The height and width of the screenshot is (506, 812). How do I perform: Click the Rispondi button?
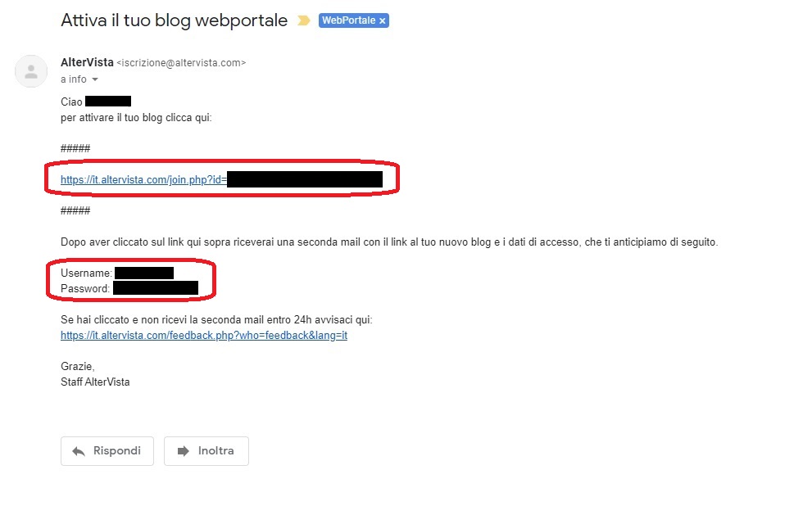[x=107, y=450]
